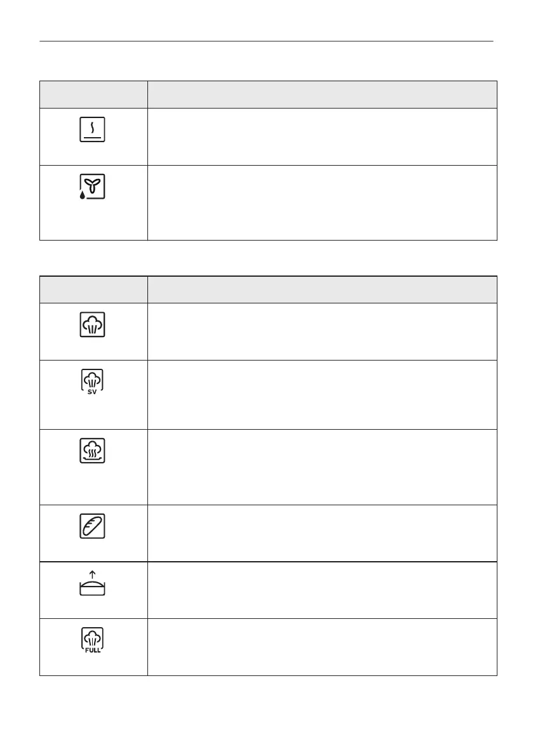Select the SV sous vide steam icon
This screenshot has width=533, height=756.
click(x=93, y=383)
